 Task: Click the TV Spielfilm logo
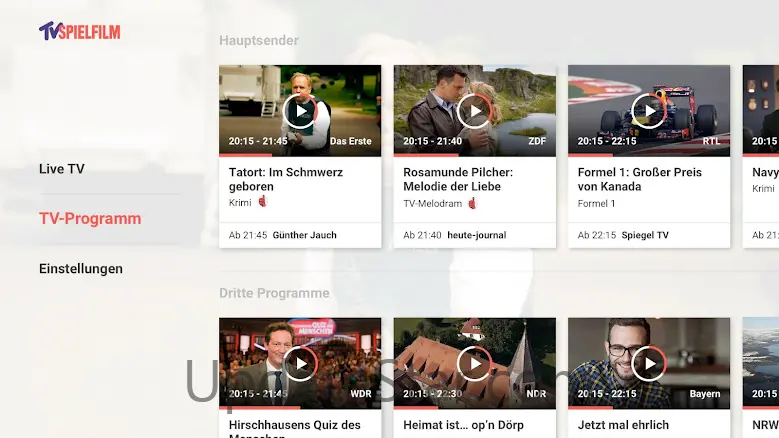tap(79, 31)
